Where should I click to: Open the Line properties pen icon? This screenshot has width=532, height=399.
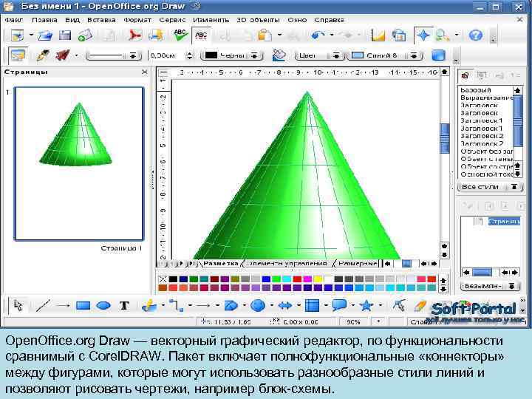[x=43, y=55]
